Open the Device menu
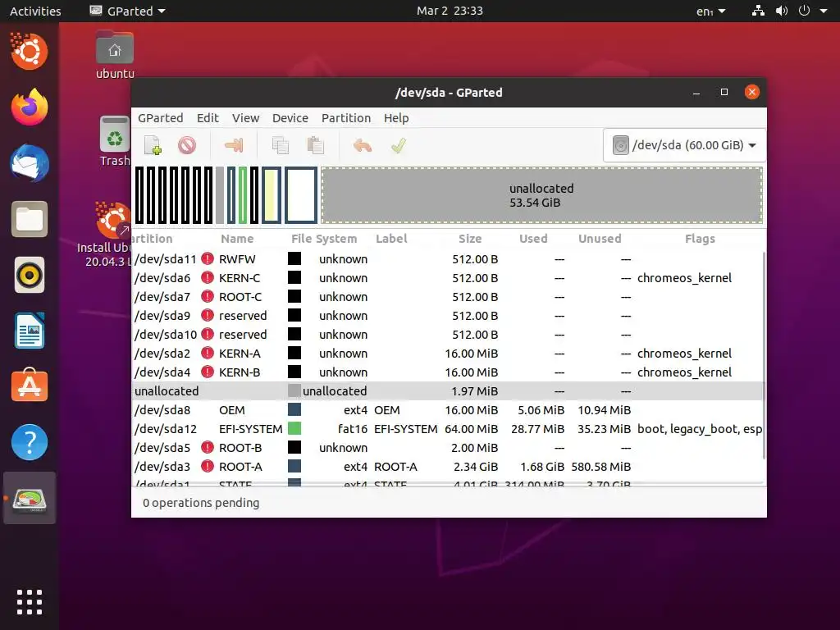 pyautogui.click(x=290, y=118)
